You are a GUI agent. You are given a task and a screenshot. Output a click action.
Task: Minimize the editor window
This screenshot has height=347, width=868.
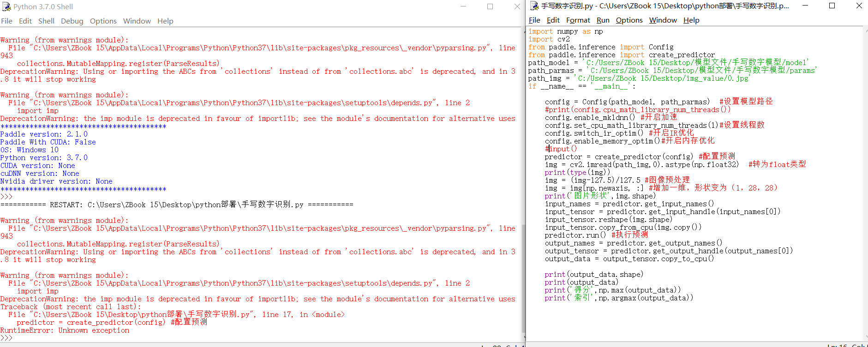click(805, 6)
